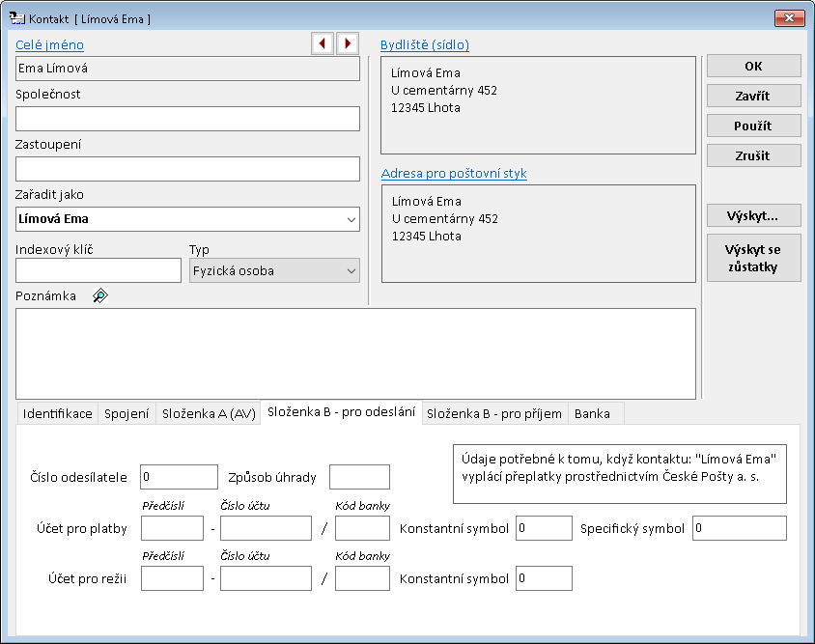
Task: Click the Celé jméno link
Action: point(49,44)
